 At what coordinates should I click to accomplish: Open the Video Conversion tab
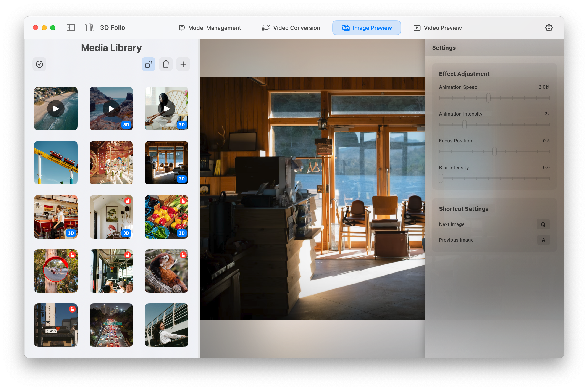291,28
